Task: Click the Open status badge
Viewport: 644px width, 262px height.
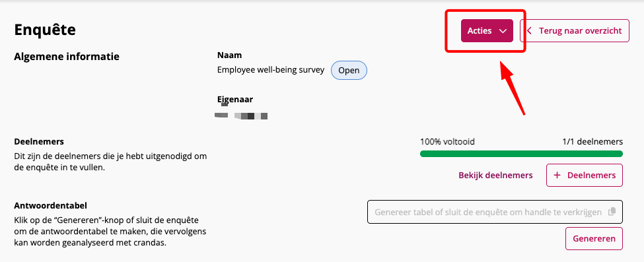Action: coord(349,70)
